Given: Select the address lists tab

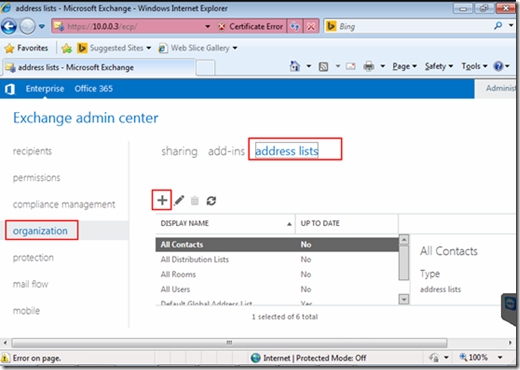Looking at the screenshot, I should 287,151.
